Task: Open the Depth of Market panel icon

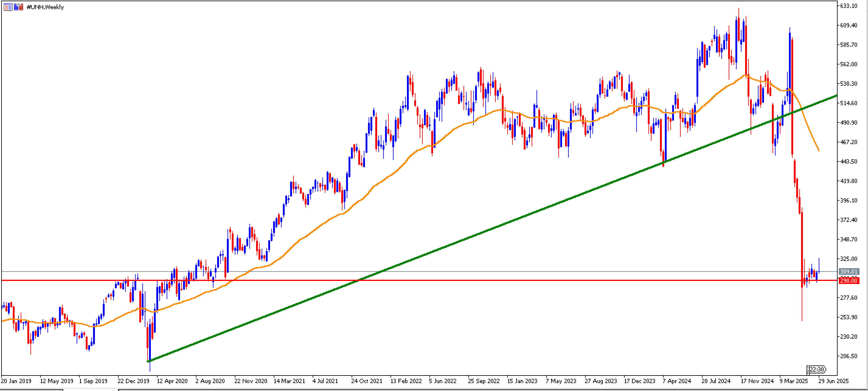Action: pyautogui.click(x=8, y=7)
